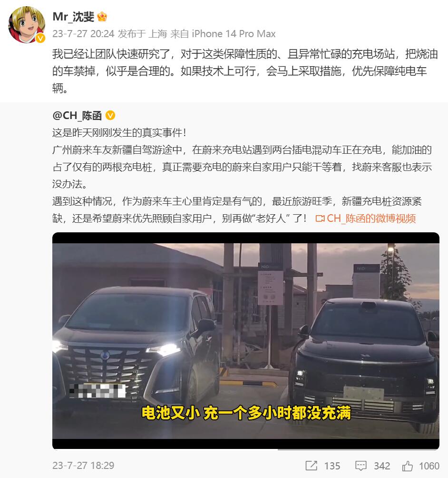Open Mr_沈斐's profile avatar
Viewport: 448px width, 478px height.
point(27,24)
